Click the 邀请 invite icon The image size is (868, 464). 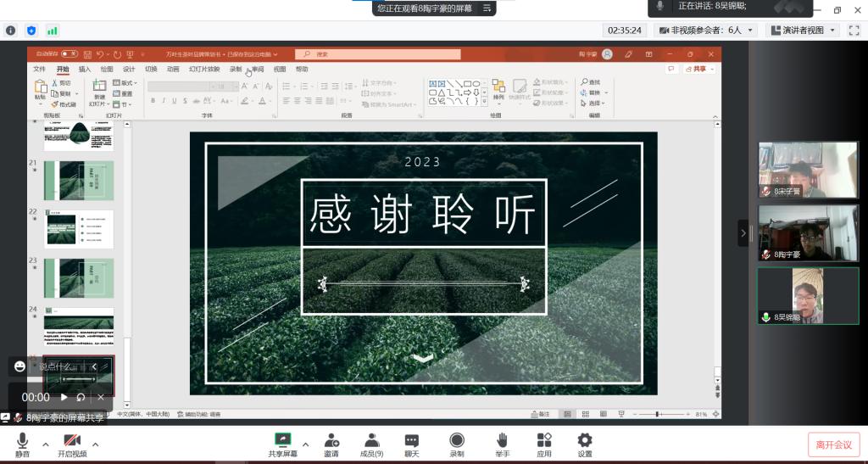click(x=331, y=440)
